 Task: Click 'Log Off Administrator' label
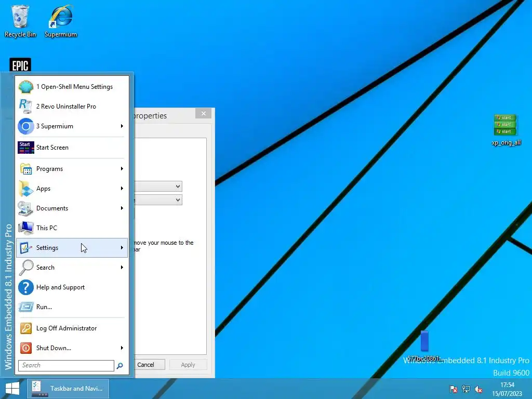tap(66, 328)
